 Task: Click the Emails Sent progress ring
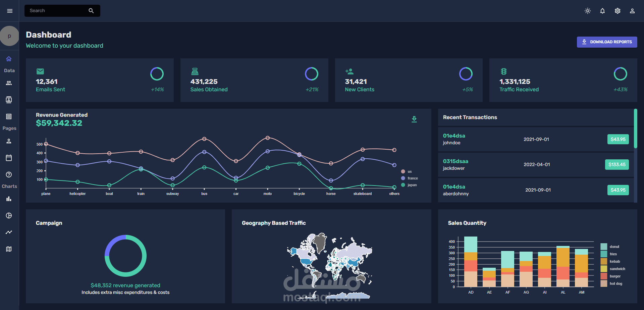157,74
